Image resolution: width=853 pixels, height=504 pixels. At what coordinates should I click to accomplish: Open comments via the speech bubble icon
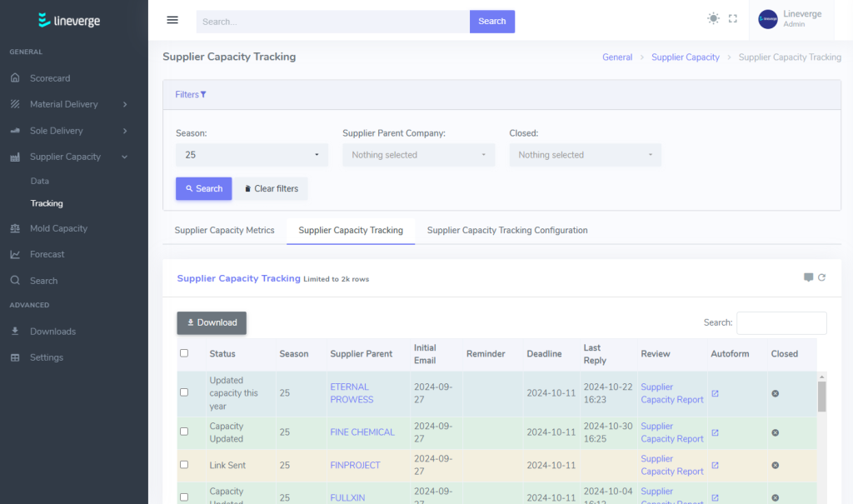(x=807, y=278)
